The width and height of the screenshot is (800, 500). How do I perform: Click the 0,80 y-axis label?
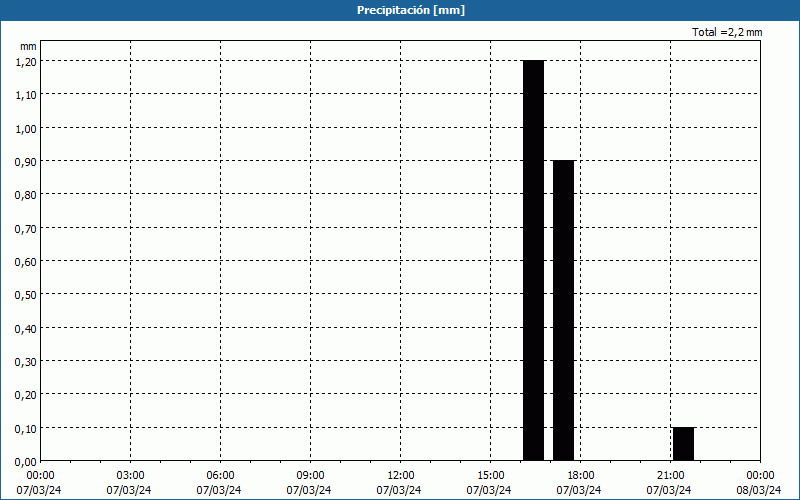point(26,195)
